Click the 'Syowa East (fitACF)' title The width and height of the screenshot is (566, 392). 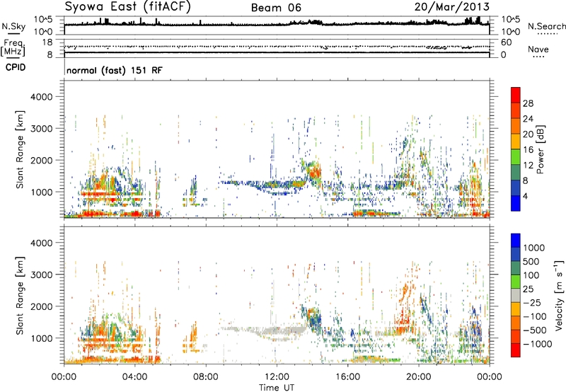click(127, 7)
